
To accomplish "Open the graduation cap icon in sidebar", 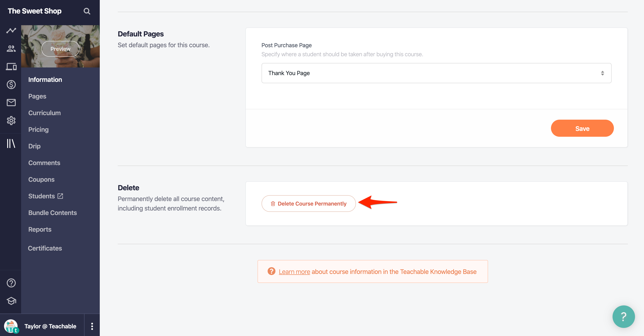I will tap(11, 301).
